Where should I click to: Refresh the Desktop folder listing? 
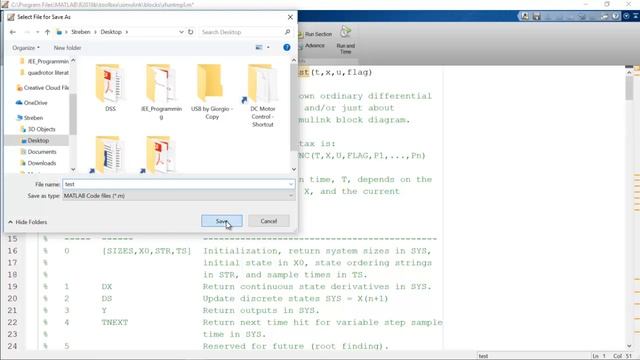tap(191, 32)
